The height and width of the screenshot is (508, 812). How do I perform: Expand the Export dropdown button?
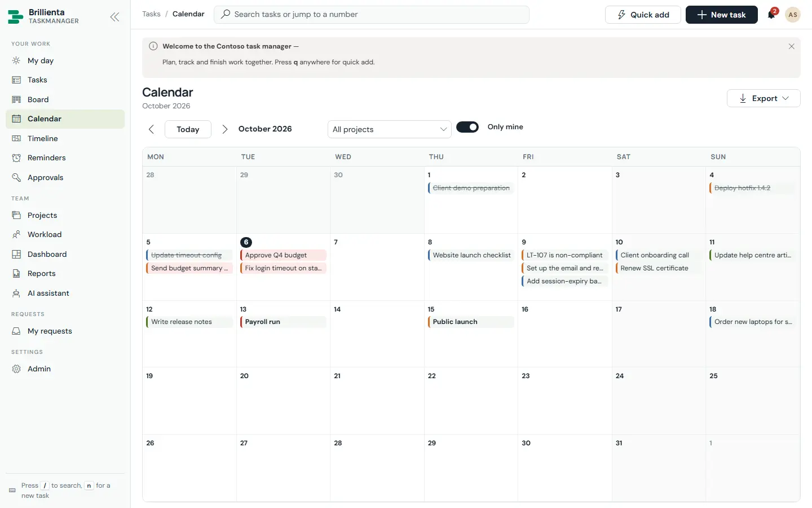764,98
